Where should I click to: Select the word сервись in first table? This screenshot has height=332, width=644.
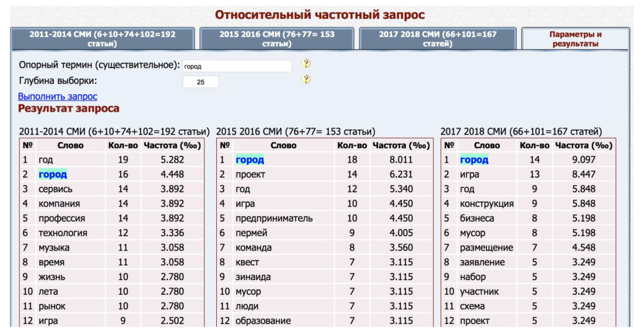tap(55, 189)
